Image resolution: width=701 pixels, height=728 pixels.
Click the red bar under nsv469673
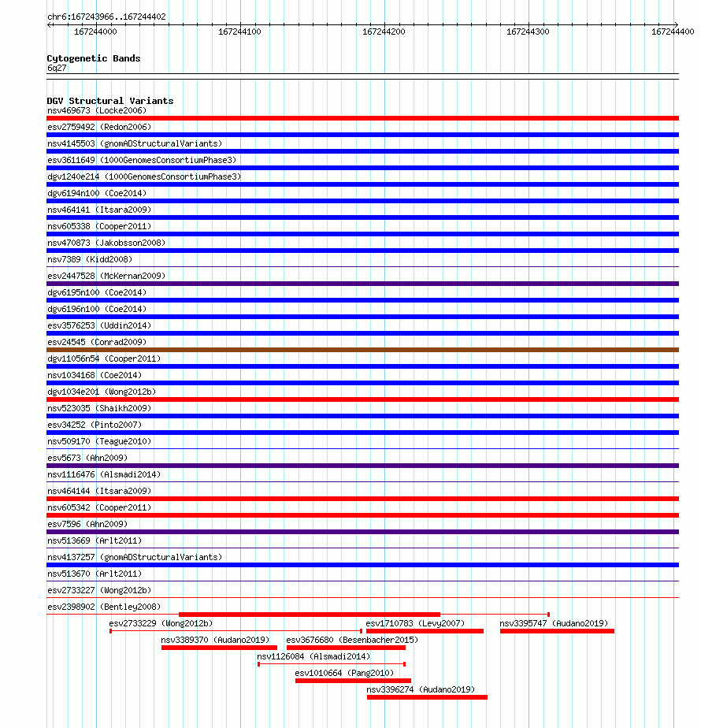362,118
